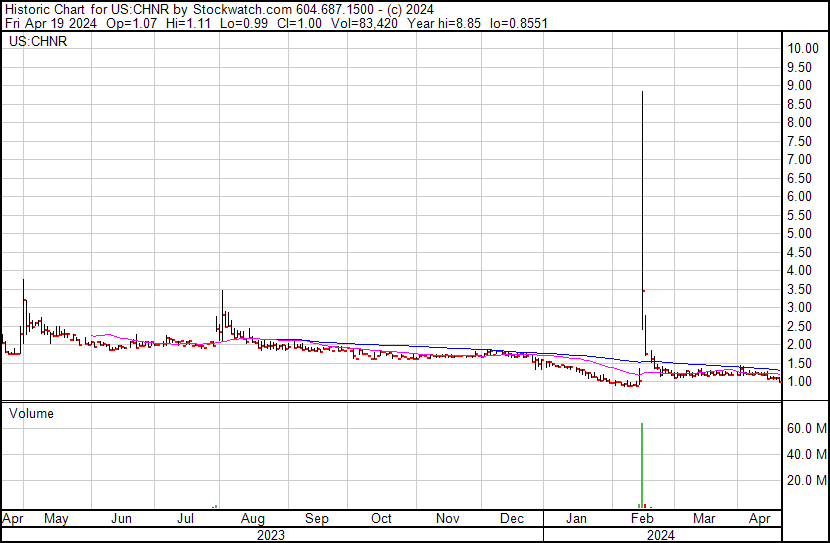
Task: Click the Volume panel label
Action: click(31, 413)
